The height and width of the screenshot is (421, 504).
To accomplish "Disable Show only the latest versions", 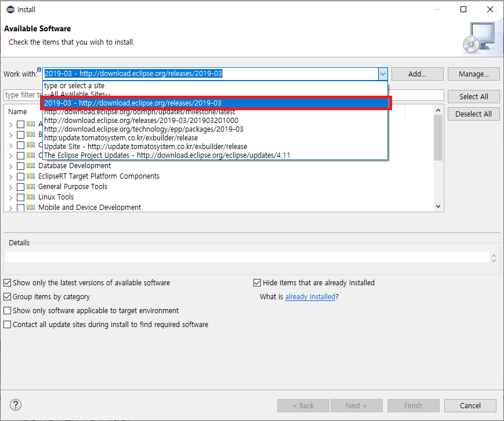I will coord(8,283).
